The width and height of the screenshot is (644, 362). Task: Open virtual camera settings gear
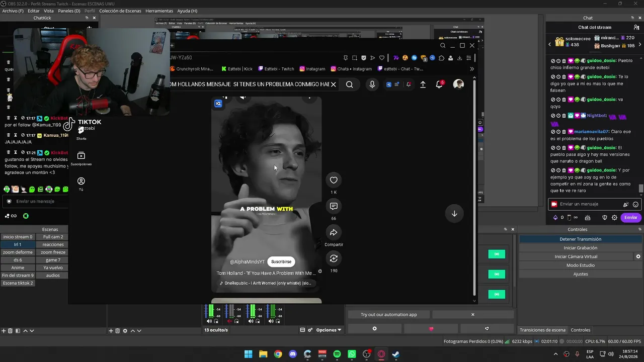tap(638, 256)
